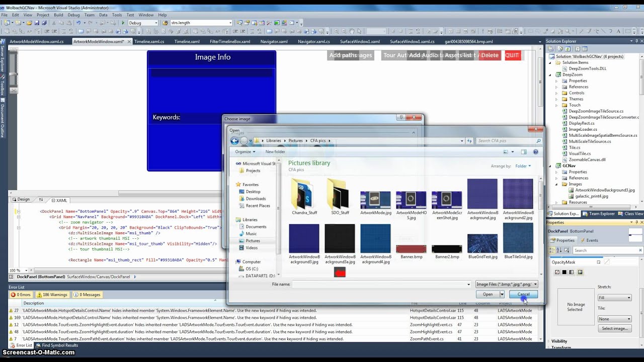This screenshot has width=644, height=362.
Task: Click the Select image... button
Action: click(x=614, y=328)
